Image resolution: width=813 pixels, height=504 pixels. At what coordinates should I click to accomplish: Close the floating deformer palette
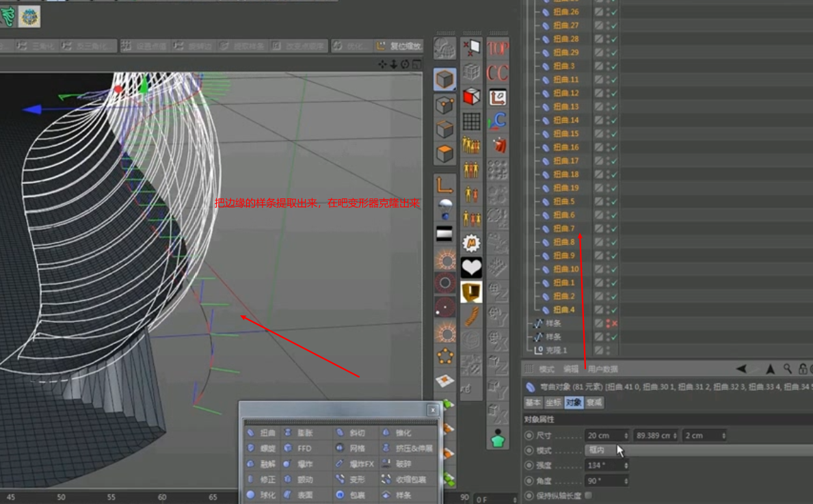433,410
